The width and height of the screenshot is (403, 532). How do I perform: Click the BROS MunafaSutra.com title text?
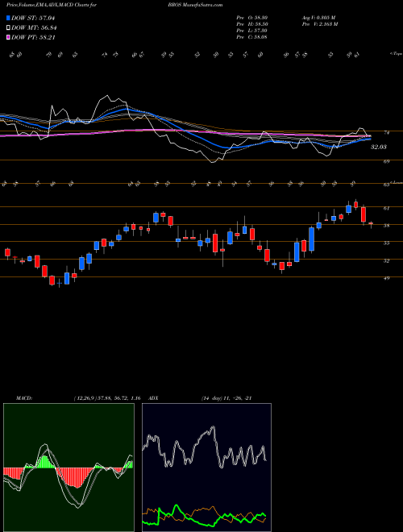(x=195, y=5)
